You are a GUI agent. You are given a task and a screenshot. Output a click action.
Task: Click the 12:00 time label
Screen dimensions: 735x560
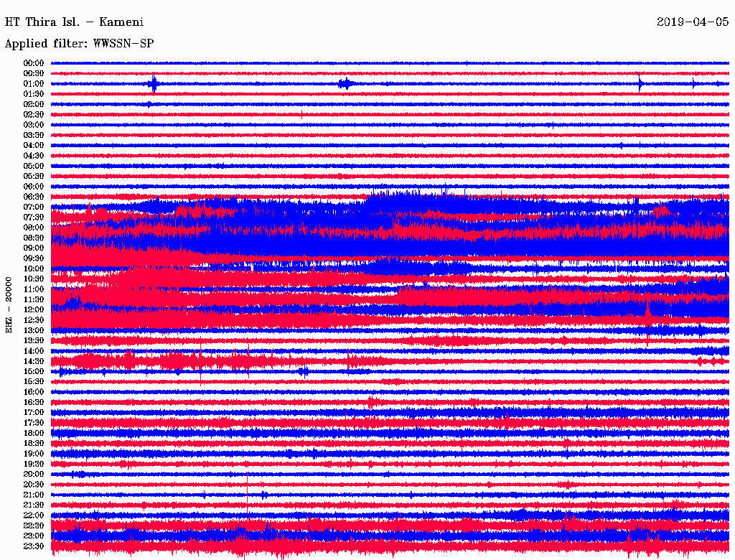point(34,310)
